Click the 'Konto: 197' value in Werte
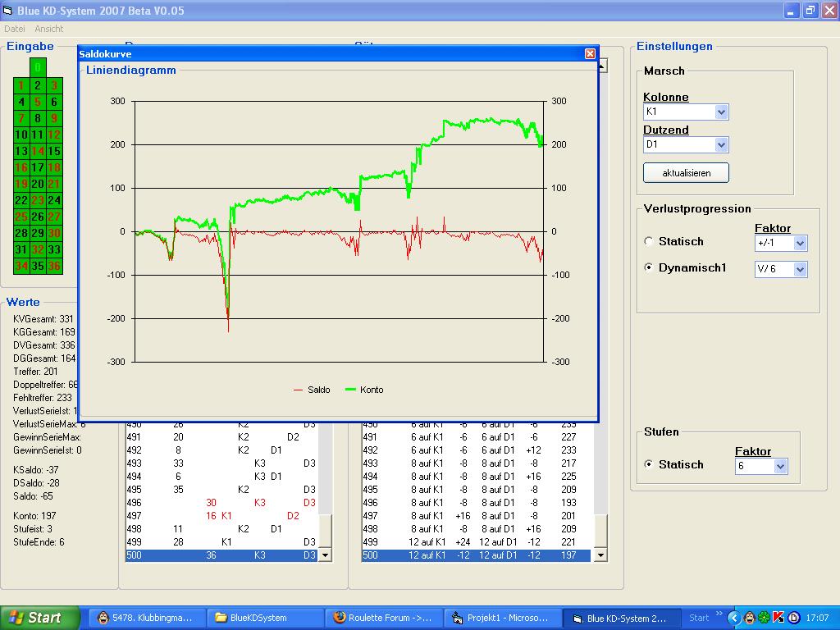This screenshot has height=630, width=840. point(34,516)
